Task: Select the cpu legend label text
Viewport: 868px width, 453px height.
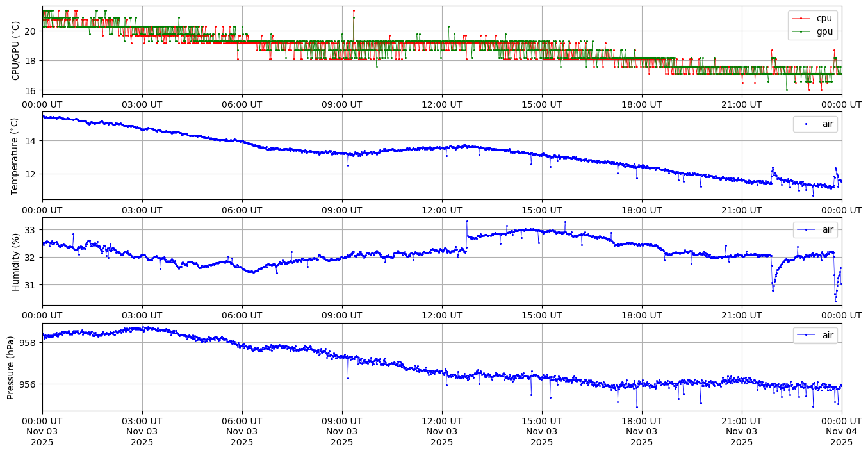Action: [x=824, y=18]
